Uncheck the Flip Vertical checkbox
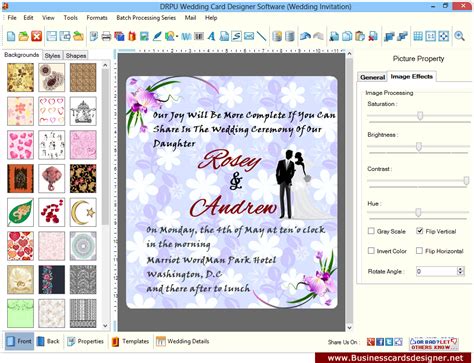 420,231
